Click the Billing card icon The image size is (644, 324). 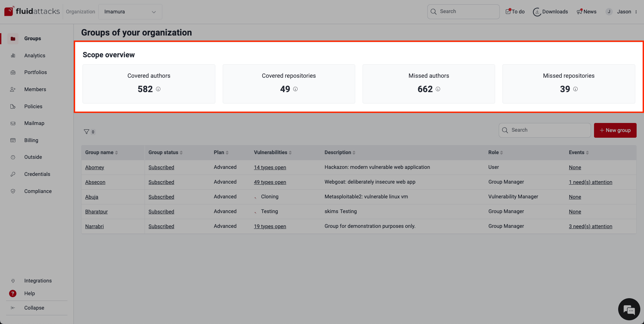13,140
